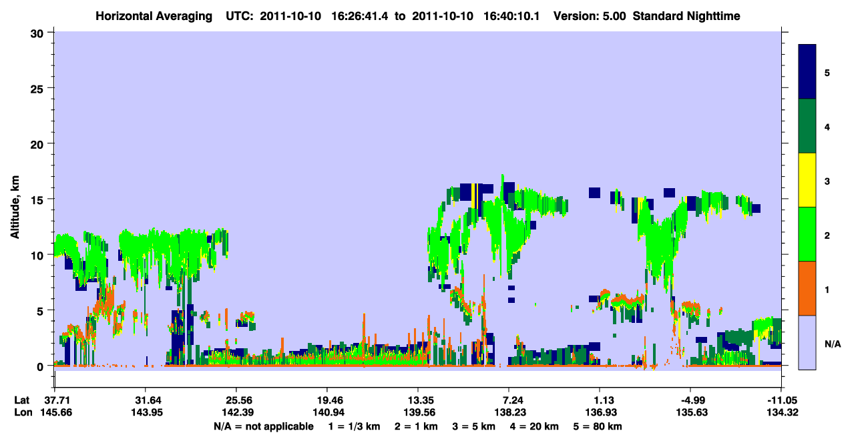This screenshot has width=868, height=445.
Task: Click longitude value '138.23'
Action: [x=509, y=413]
